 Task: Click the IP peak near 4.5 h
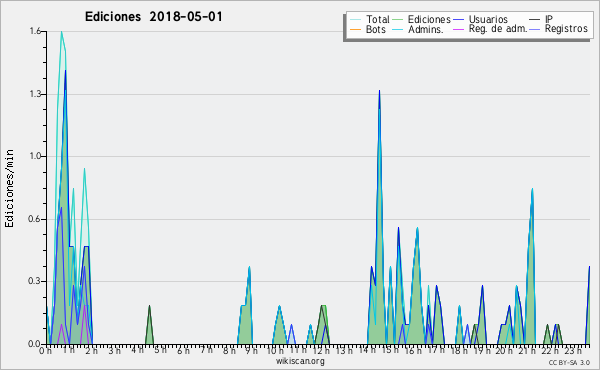coord(149,306)
